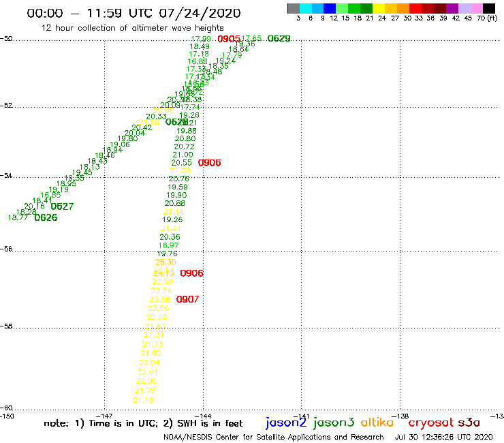This screenshot has width=504, height=443.
Task: Click the green time stamp '0627'
Action: tap(62, 207)
